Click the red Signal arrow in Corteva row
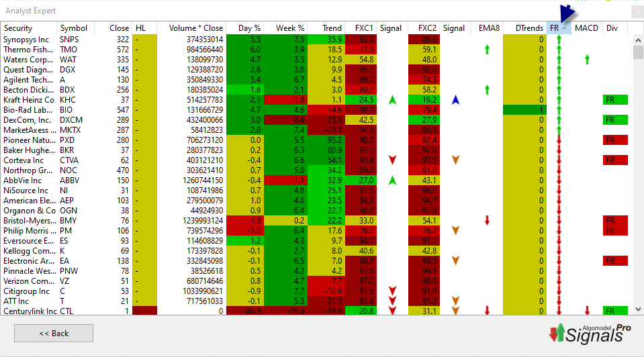This screenshot has height=357, width=644. pyautogui.click(x=392, y=160)
